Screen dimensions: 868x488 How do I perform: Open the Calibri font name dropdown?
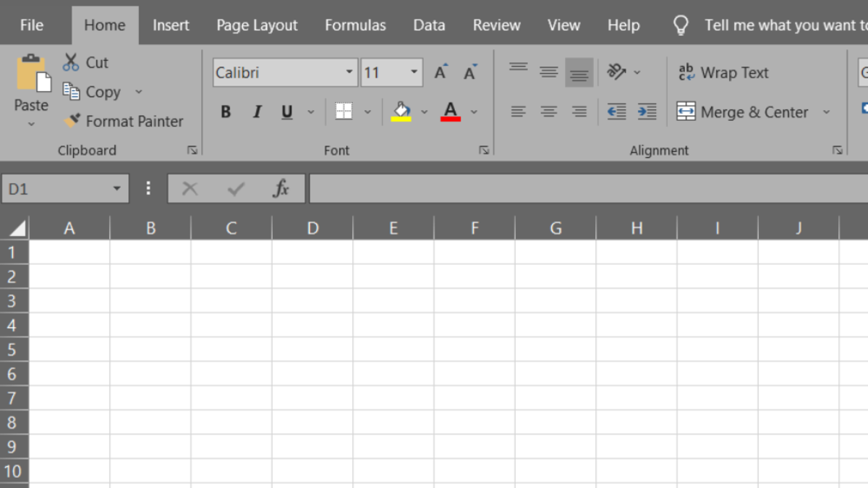[349, 72]
